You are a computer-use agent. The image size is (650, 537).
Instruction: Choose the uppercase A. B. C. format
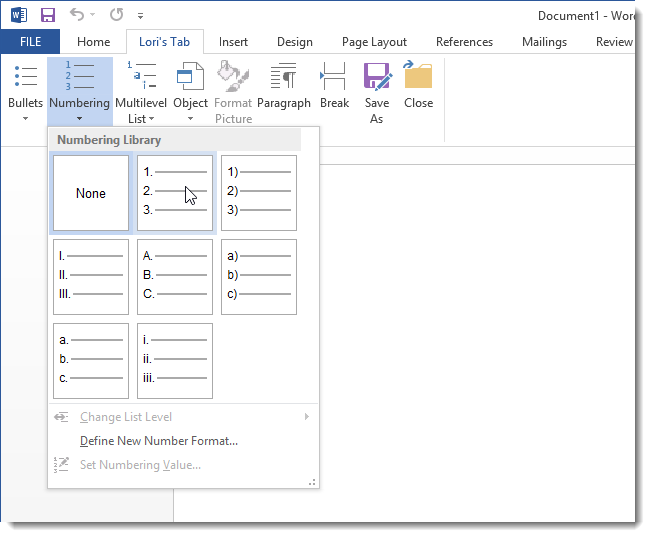click(x=175, y=277)
